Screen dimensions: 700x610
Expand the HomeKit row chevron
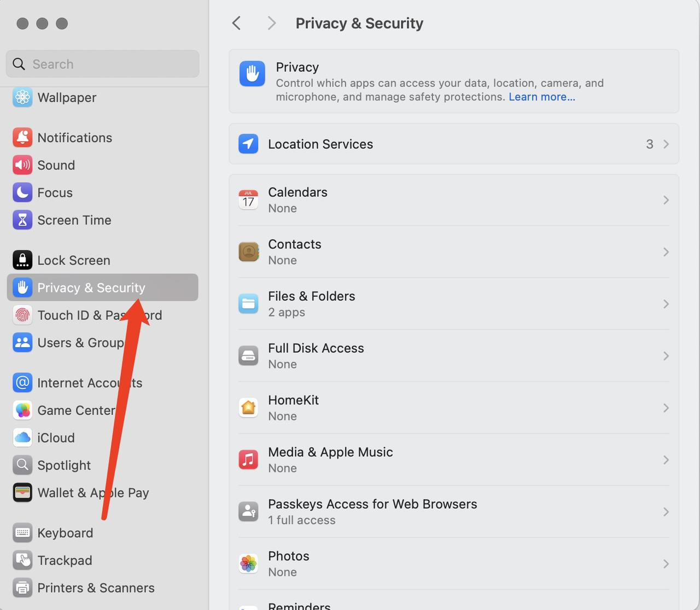point(666,408)
